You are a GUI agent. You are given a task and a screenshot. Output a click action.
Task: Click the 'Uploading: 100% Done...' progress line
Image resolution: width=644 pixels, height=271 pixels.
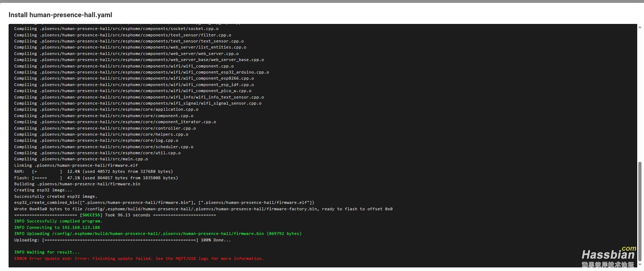point(122,240)
